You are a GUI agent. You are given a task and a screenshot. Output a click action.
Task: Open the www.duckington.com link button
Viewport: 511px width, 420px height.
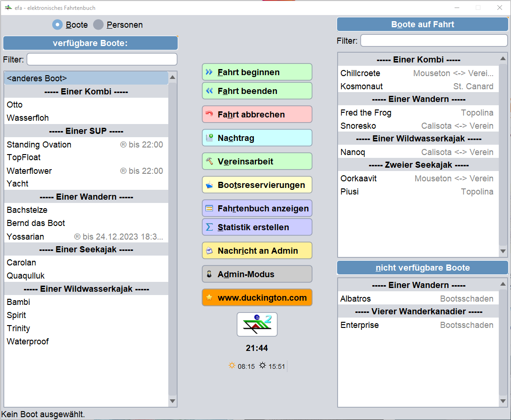point(257,297)
